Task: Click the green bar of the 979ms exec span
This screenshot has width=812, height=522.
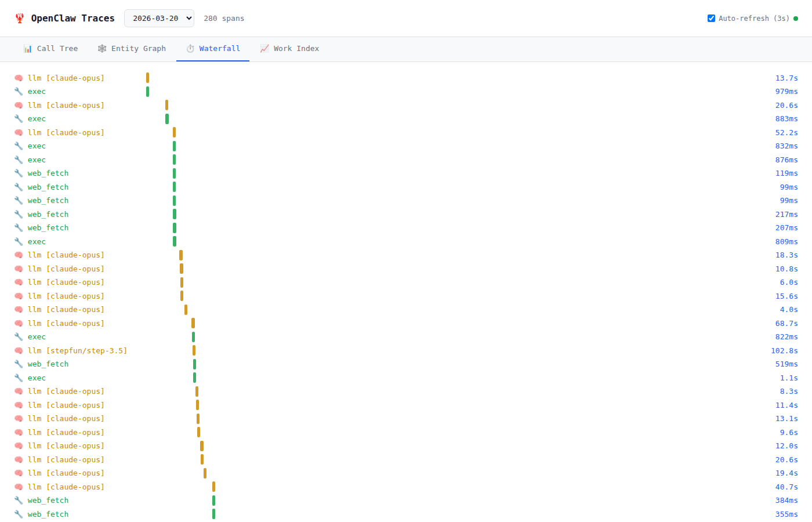Action: [x=148, y=92]
